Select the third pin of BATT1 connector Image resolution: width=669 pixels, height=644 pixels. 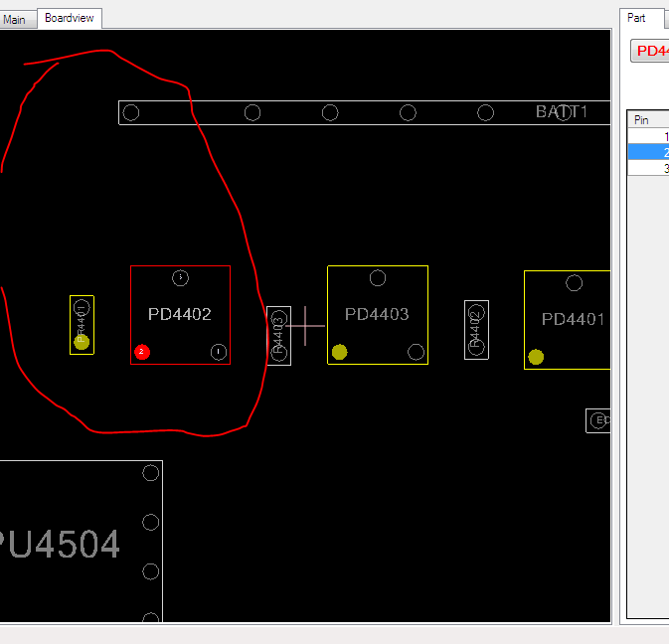(330, 113)
